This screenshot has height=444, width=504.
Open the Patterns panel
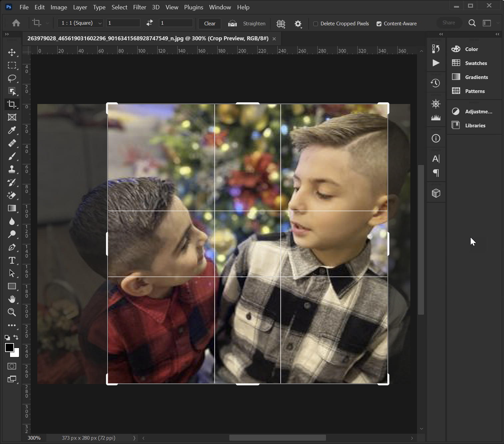pos(474,91)
